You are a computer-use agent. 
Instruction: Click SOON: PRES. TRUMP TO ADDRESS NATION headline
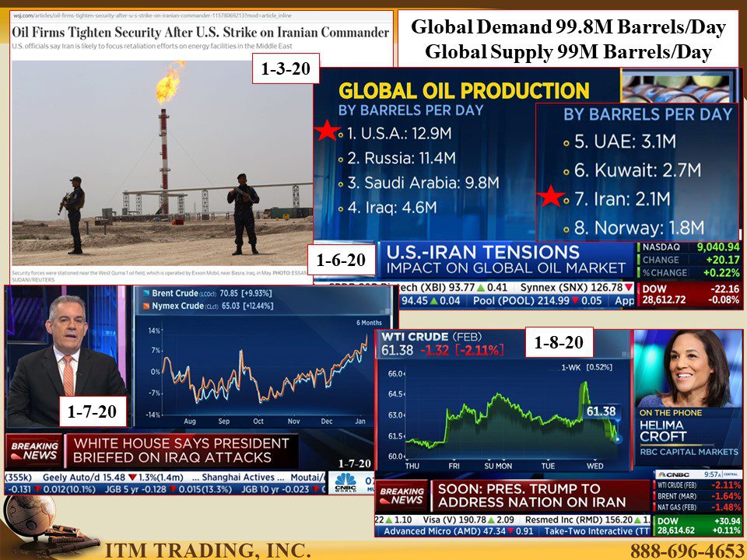532,495
